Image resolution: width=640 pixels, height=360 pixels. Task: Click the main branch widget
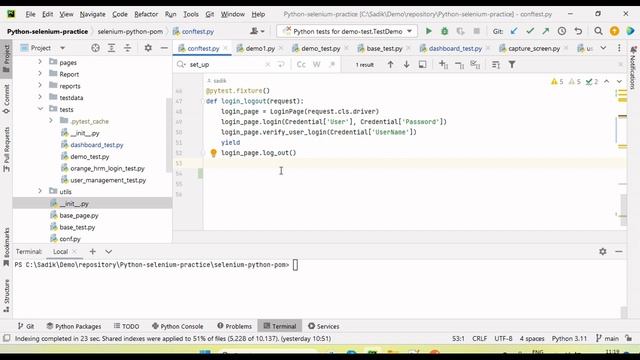[x=607, y=338]
